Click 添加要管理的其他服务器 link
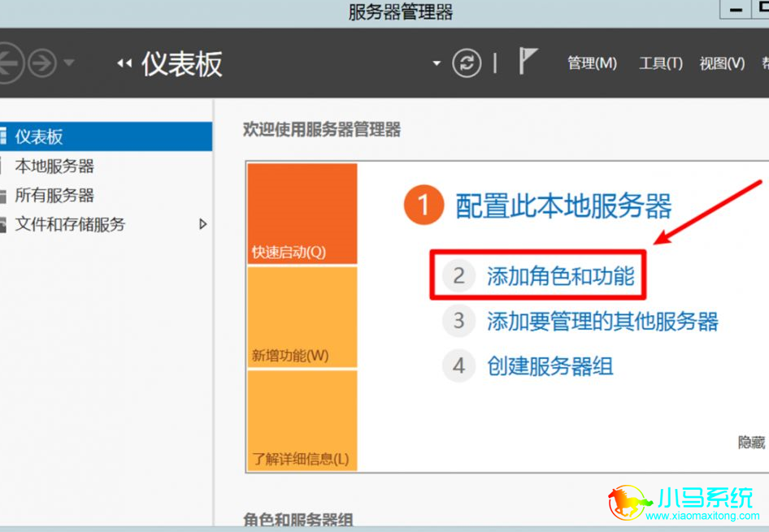Viewport: 769px width, 532px height. [x=602, y=322]
